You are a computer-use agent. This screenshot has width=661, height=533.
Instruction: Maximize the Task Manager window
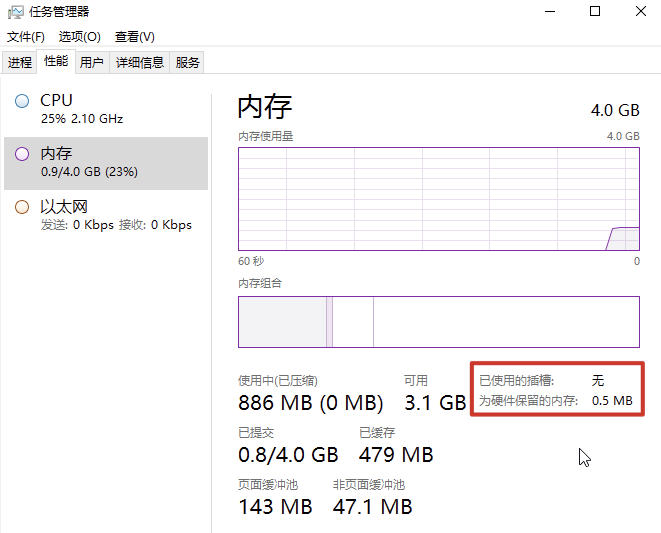pyautogui.click(x=595, y=11)
